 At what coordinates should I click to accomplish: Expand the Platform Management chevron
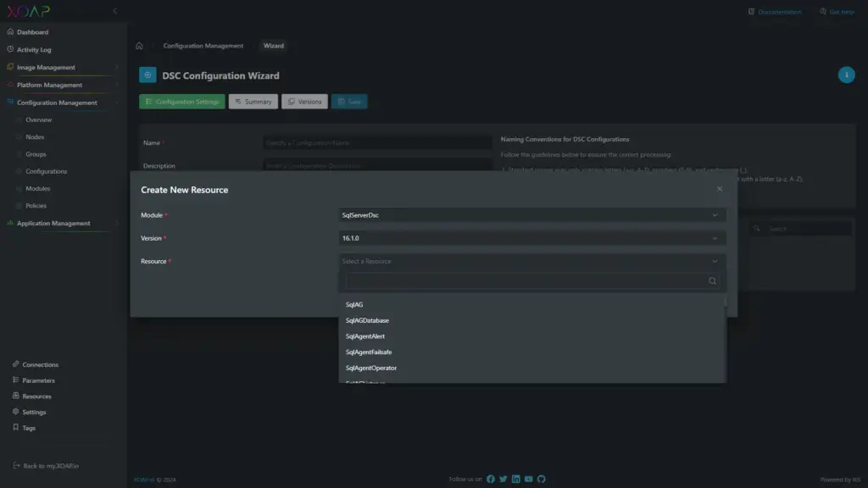click(x=116, y=86)
